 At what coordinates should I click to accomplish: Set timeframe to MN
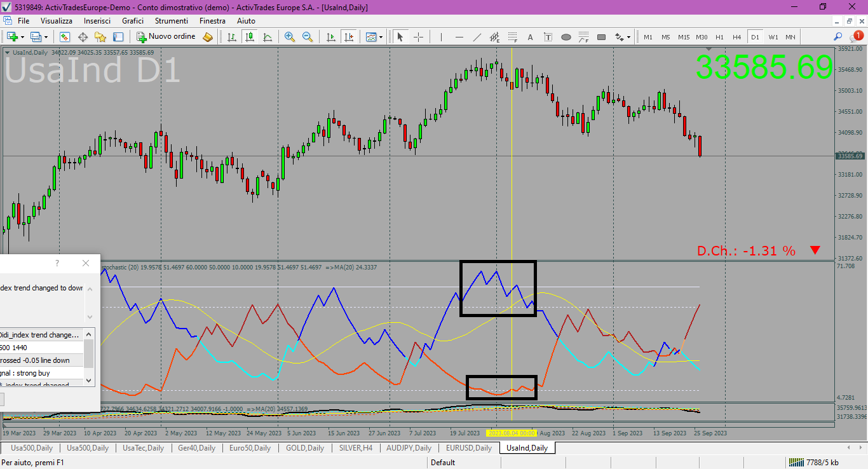point(790,37)
